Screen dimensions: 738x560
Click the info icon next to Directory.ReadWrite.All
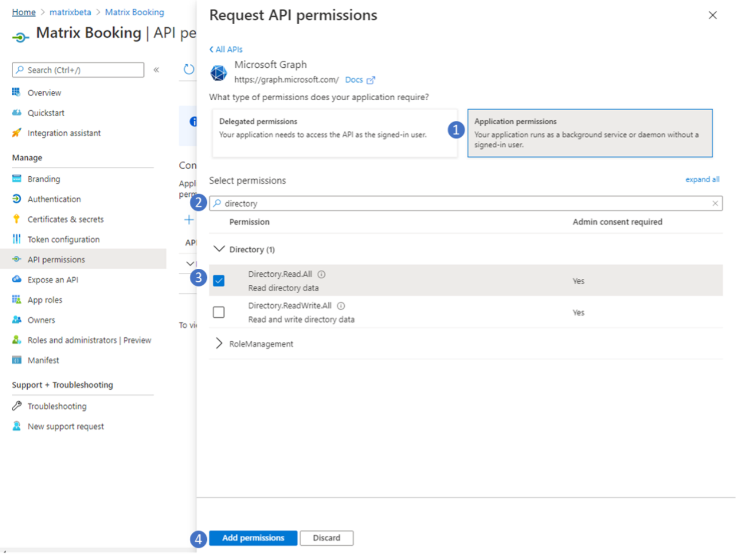(x=341, y=306)
